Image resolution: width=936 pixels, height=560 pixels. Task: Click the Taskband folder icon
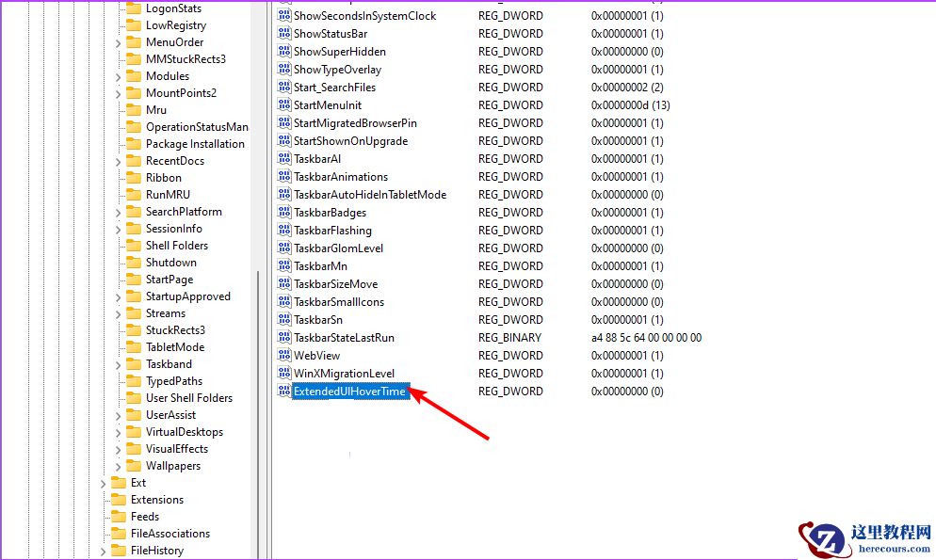134,364
